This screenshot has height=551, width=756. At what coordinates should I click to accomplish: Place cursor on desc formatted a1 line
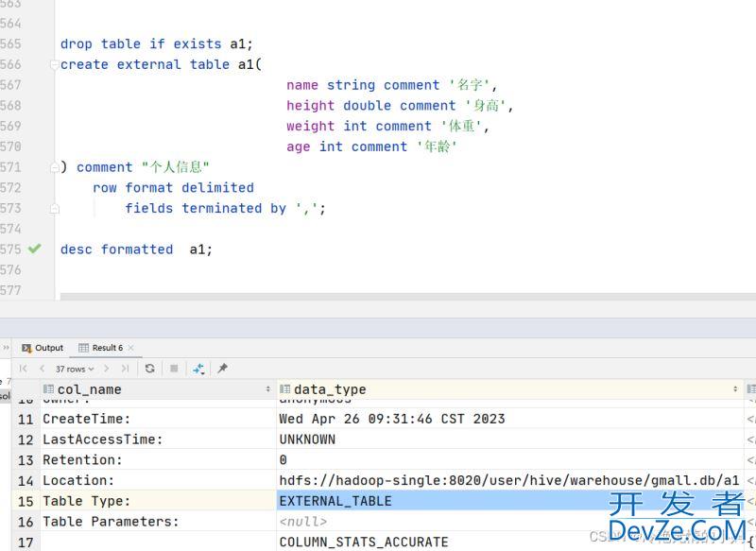tap(136, 250)
